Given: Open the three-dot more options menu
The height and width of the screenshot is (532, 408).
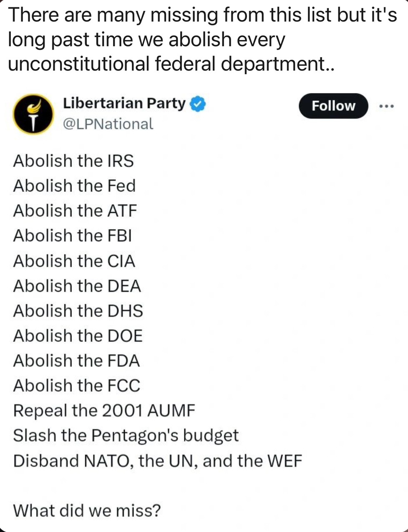Looking at the screenshot, I should pos(386,106).
